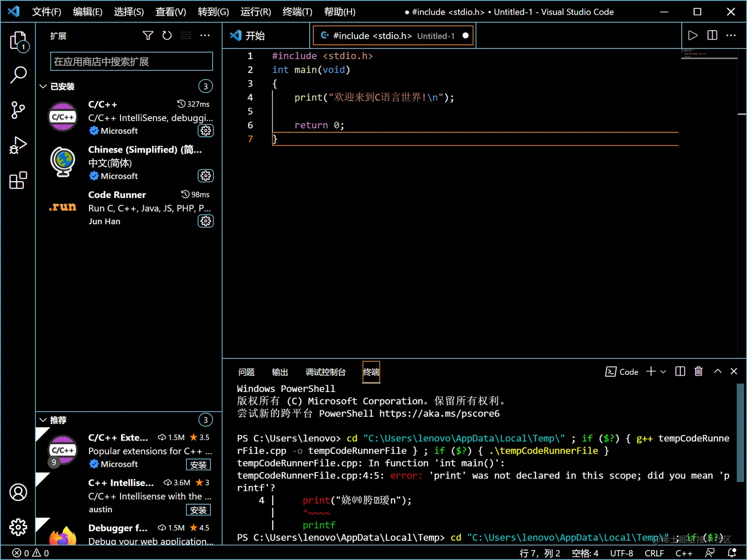The image size is (747, 560).
Task: Kill the terminal with the trash icon
Action: coord(698,371)
